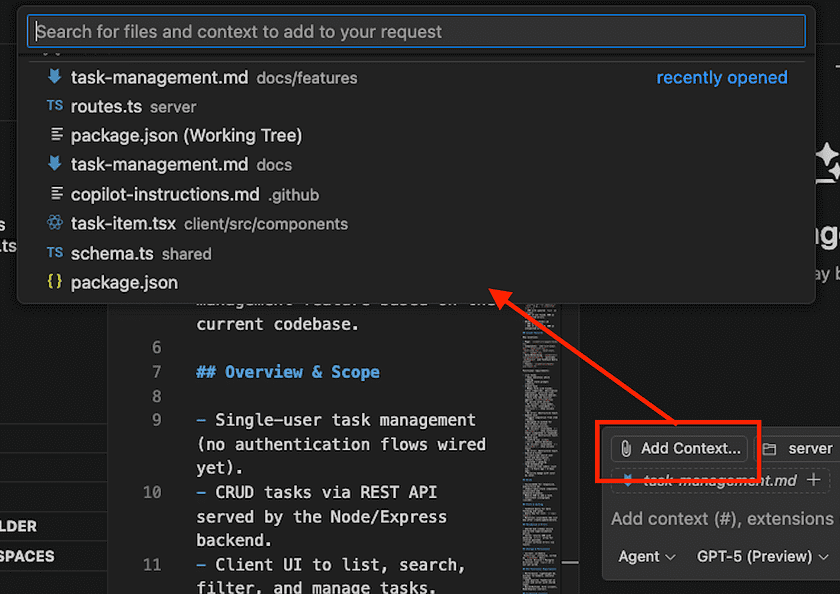
Task: Click the file icon beside copilot-instructions.md
Action: [x=55, y=194]
